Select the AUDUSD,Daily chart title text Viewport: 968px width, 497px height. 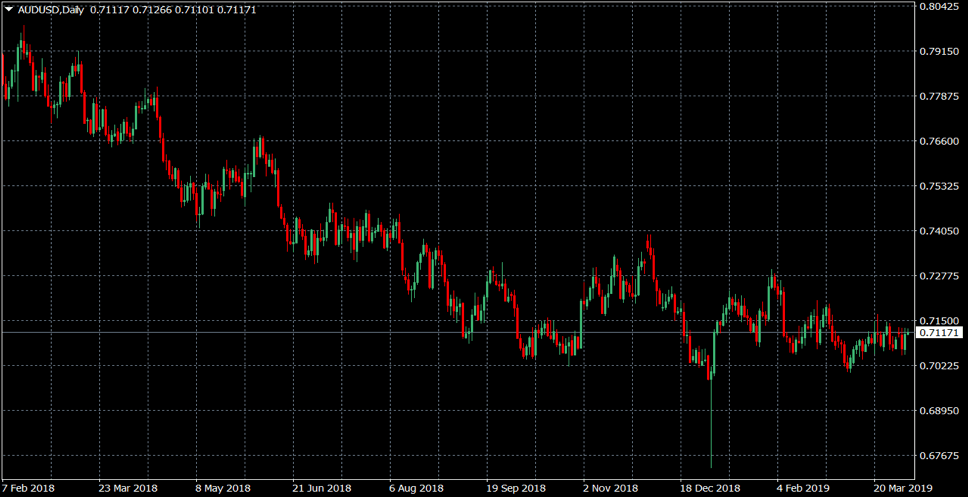coord(51,10)
